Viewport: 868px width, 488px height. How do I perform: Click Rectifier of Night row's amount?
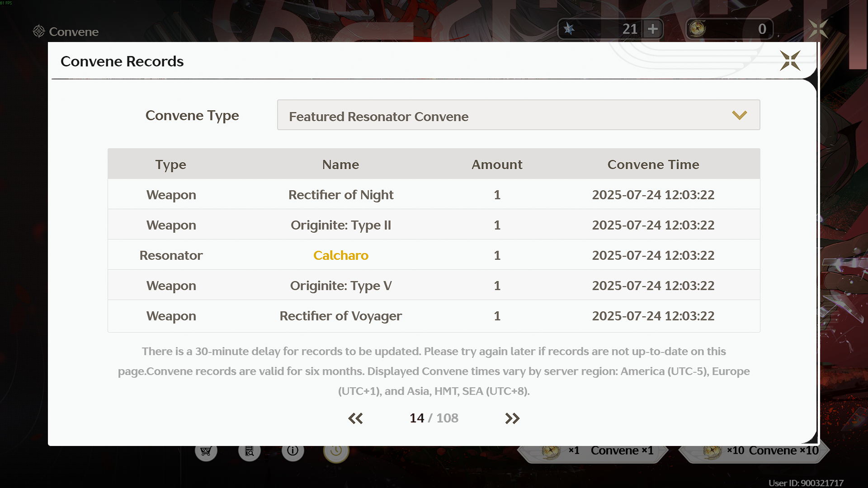497,195
